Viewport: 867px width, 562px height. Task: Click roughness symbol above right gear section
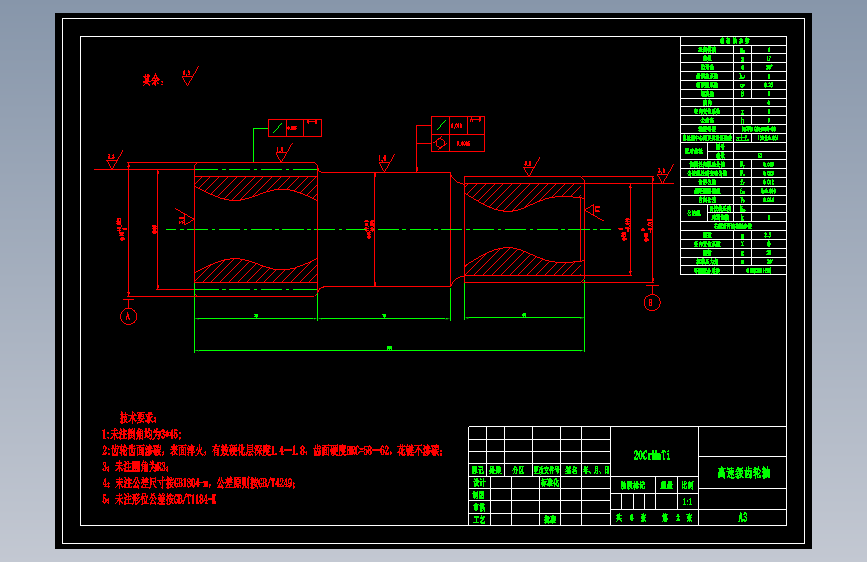(x=531, y=166)
